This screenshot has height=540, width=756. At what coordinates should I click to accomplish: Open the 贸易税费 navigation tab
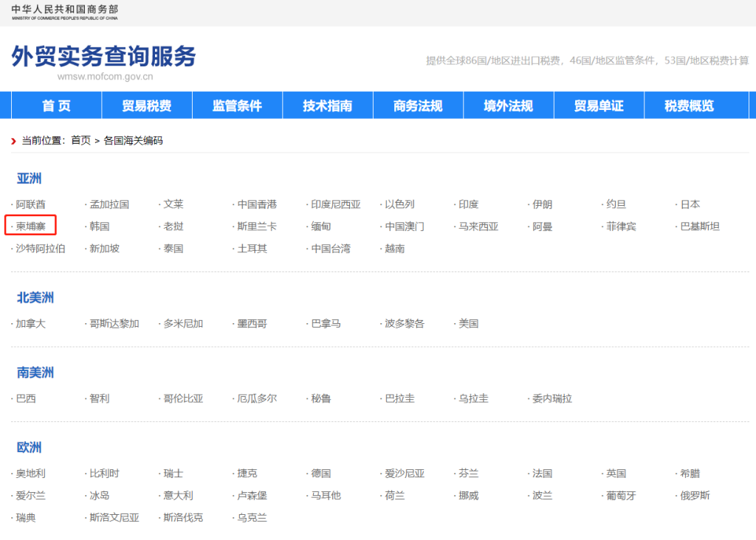pos(147,105)
